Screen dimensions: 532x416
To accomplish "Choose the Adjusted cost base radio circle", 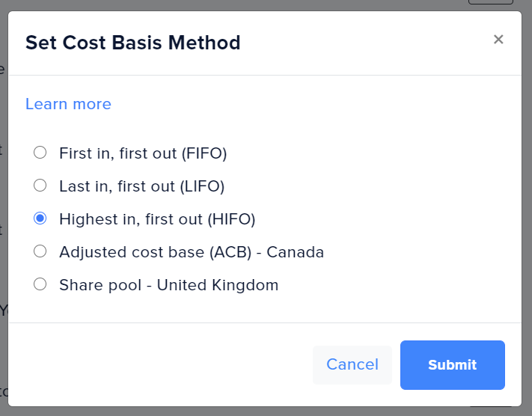I will [x=40, y=251].
